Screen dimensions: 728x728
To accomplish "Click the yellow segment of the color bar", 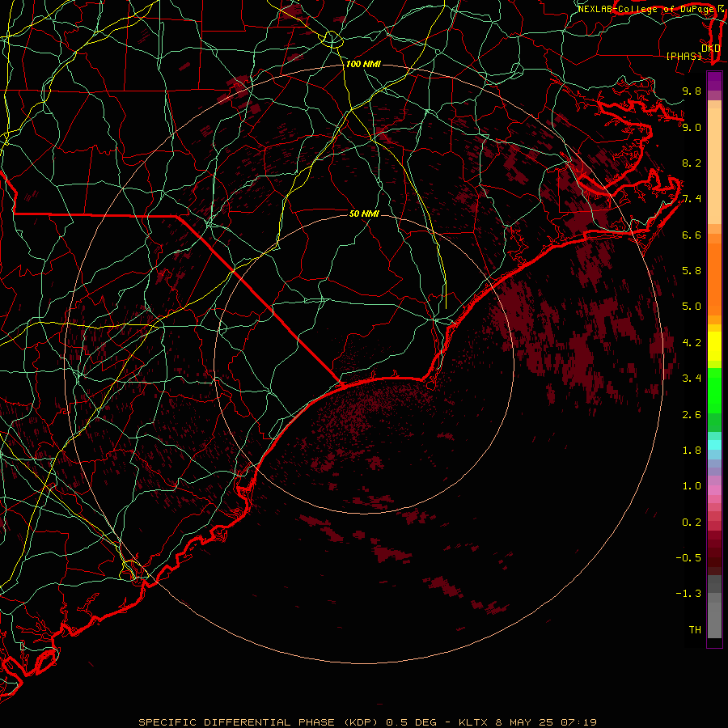I will tap(714, 346).
